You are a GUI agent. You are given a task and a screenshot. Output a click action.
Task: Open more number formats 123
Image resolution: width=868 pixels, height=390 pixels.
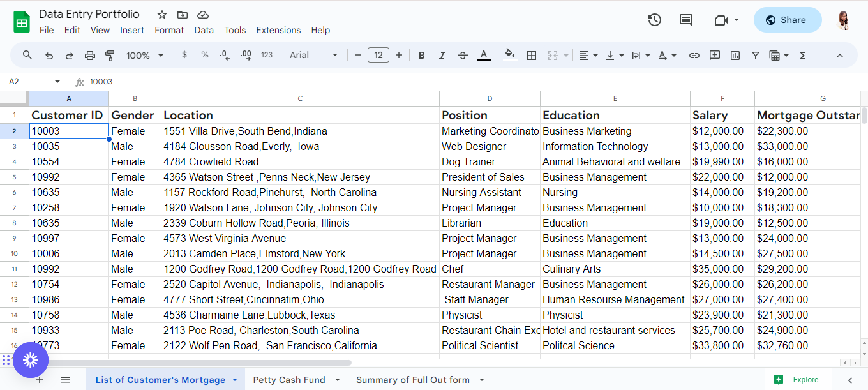point(267,55)
